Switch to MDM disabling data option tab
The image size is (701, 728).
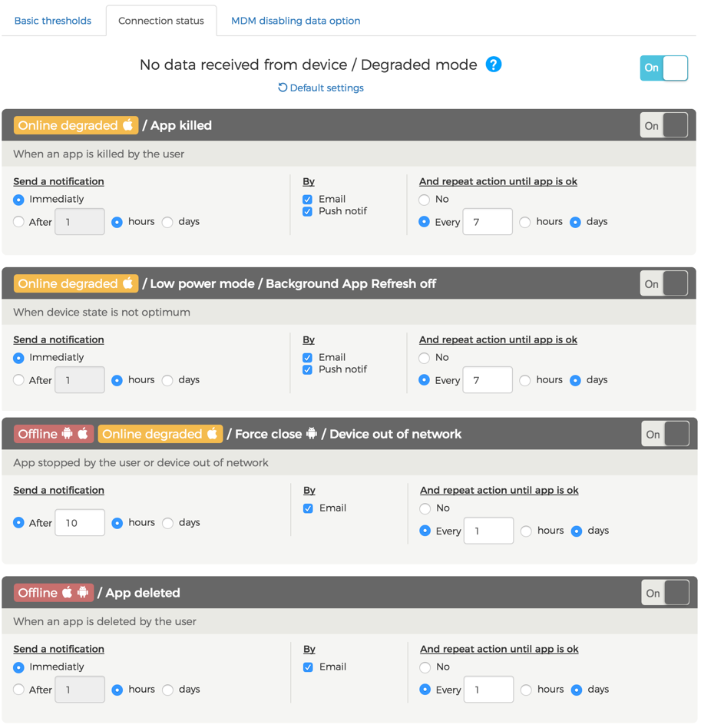[x=296, y=21]
